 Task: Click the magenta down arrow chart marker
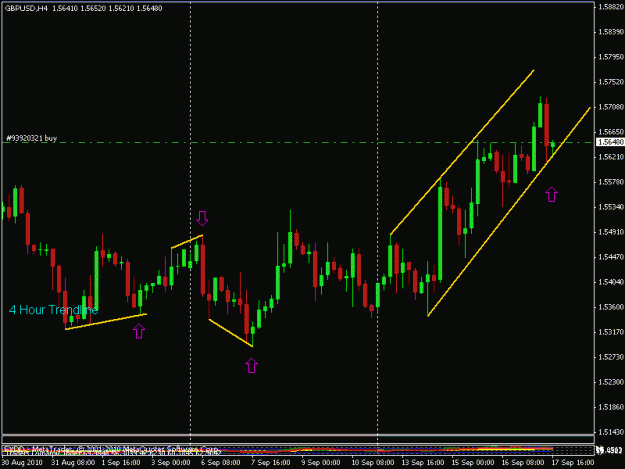[x=202, y=218]
